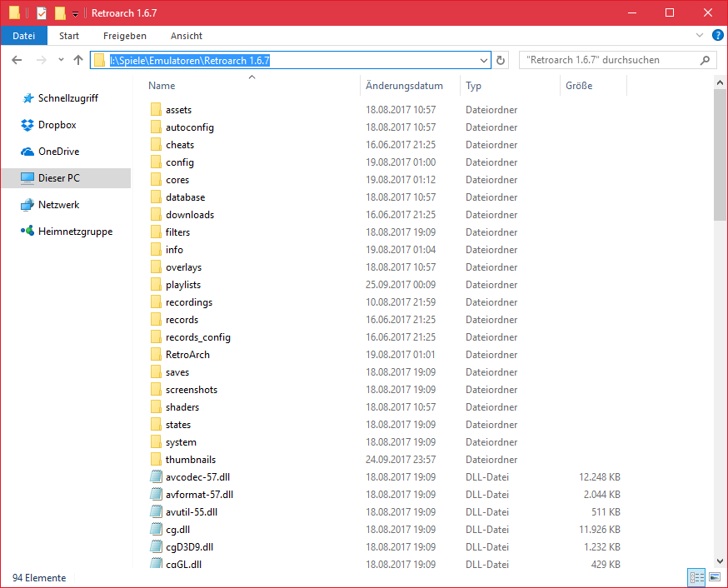The image size is (728, 588).
Task: Click the scroll up arrow of file list
Action: tap(720, 83)
